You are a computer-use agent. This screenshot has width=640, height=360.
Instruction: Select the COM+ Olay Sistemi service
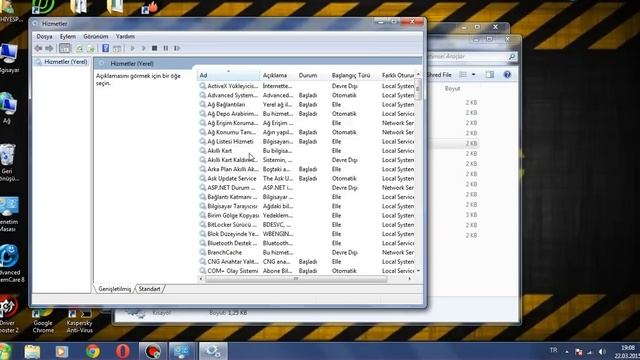[307, 271]
